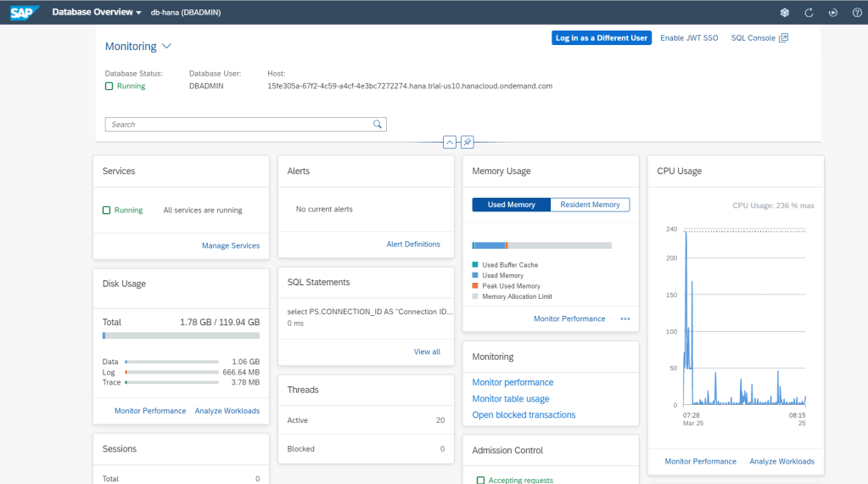Collapse the header with the chevron

[450, 142]
